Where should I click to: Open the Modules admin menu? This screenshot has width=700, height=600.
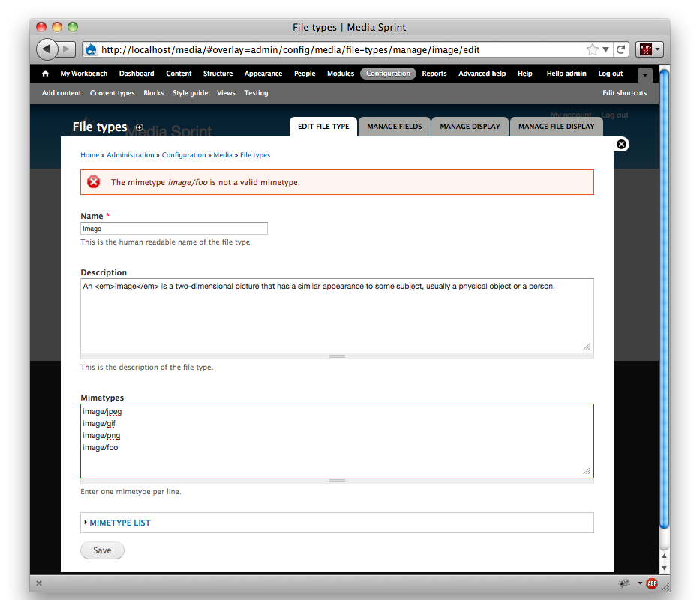(341, 73)
